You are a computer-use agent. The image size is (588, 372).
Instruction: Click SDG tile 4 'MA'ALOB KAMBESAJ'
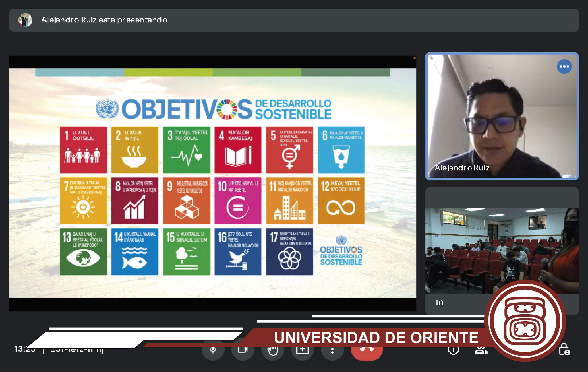[238, 150]
